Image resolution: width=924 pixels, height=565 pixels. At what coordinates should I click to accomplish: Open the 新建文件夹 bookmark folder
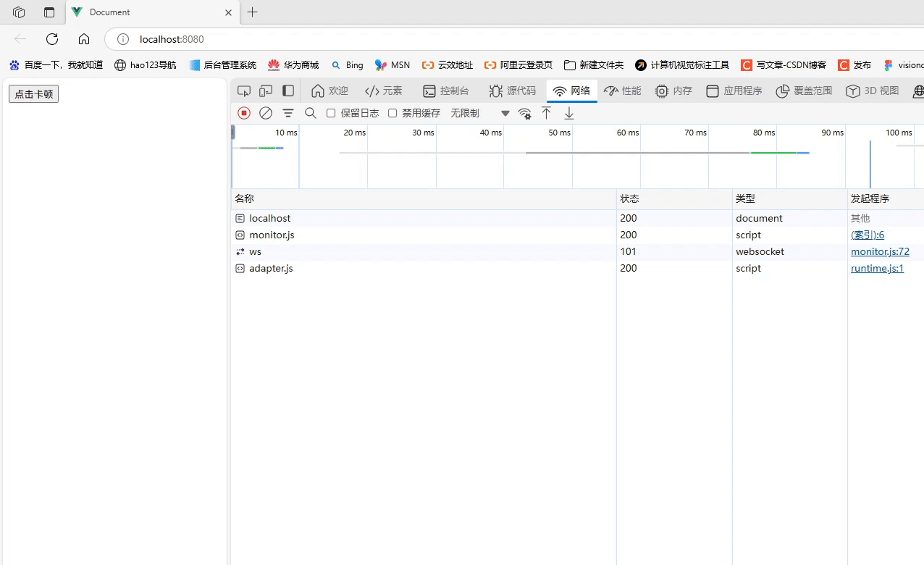594,65
